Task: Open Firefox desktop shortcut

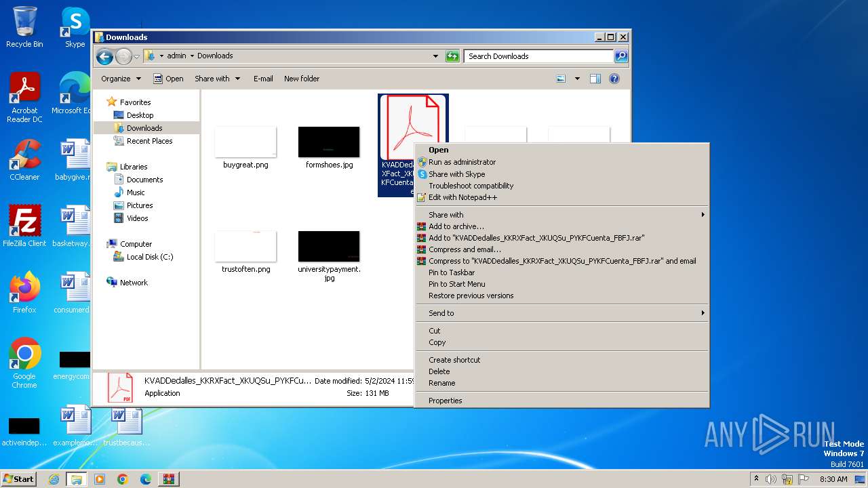Action: 24,293
